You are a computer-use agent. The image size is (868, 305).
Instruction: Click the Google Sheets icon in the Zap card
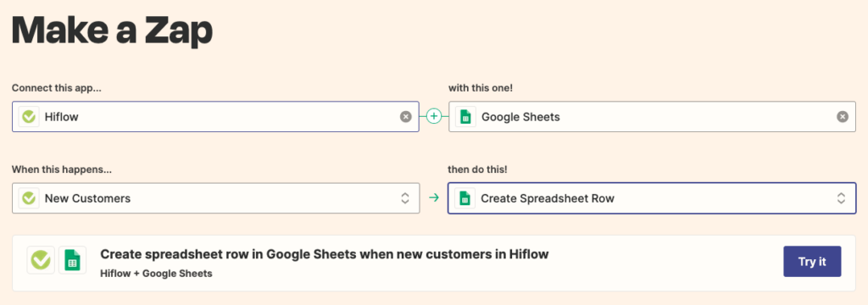[73, 260]
